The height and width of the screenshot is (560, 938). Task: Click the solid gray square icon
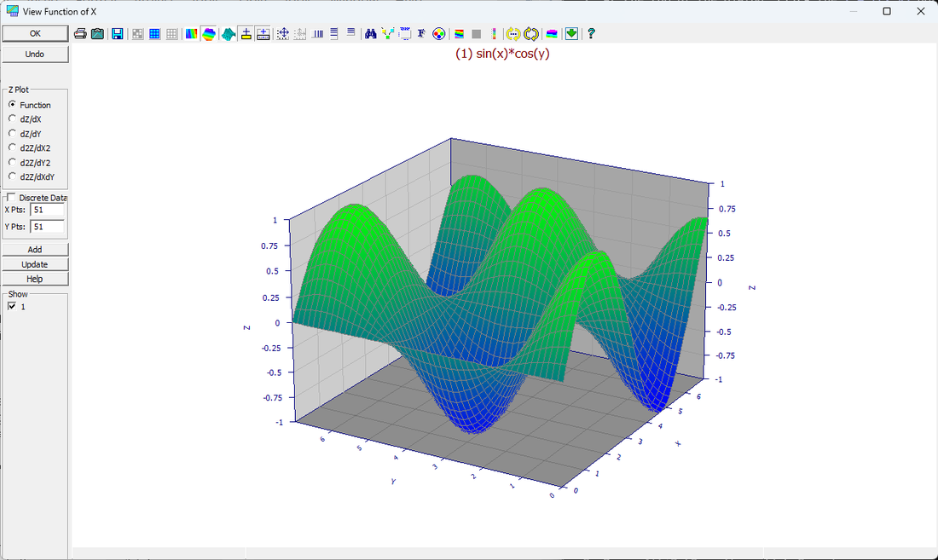tap(476, 34)
